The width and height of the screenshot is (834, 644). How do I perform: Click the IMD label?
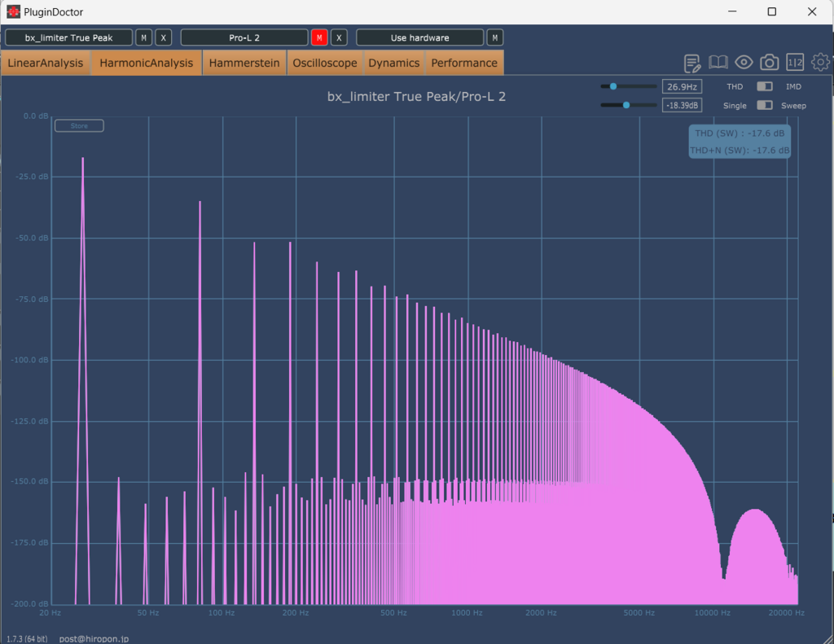793,86
